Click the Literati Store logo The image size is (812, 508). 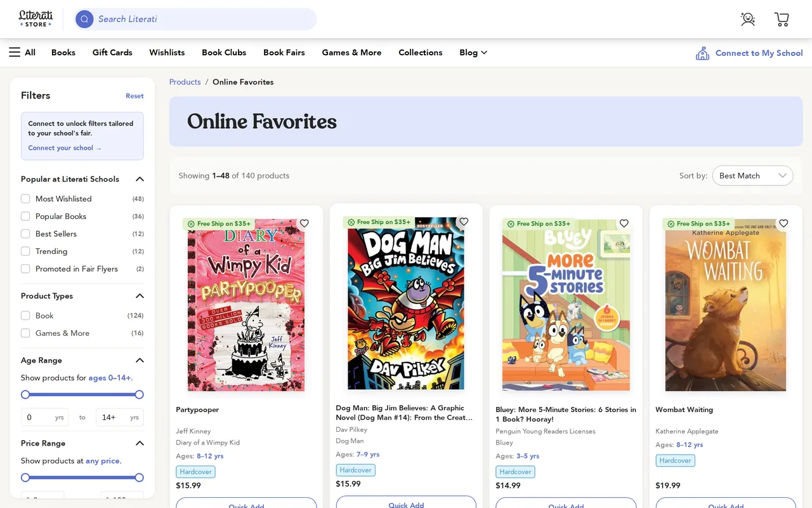coord(36,19)
